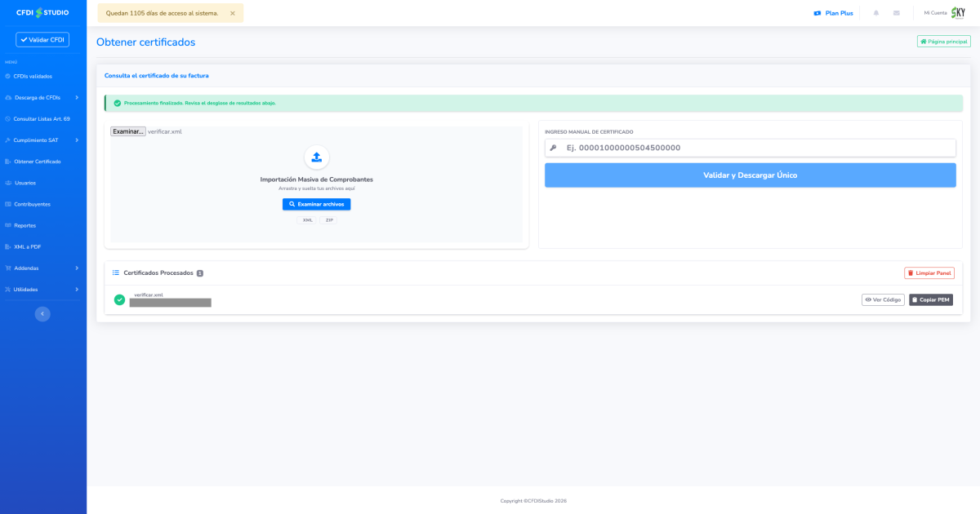Click verificar.xml name in processed list
The width and height of the screenshot is (980, 514).
point(149,295)
